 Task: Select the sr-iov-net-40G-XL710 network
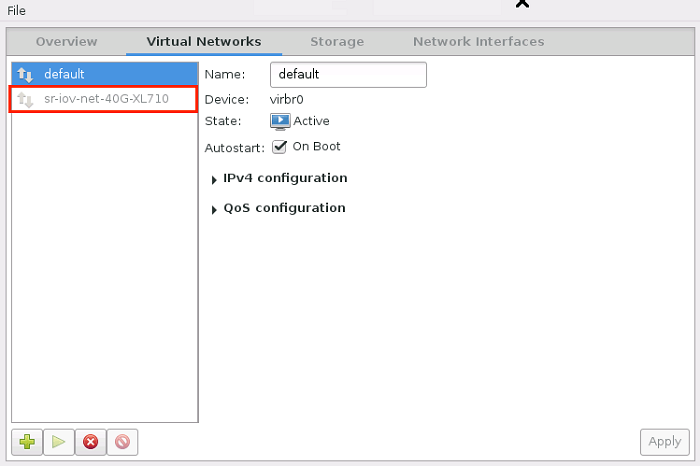(x=106, y=99)
